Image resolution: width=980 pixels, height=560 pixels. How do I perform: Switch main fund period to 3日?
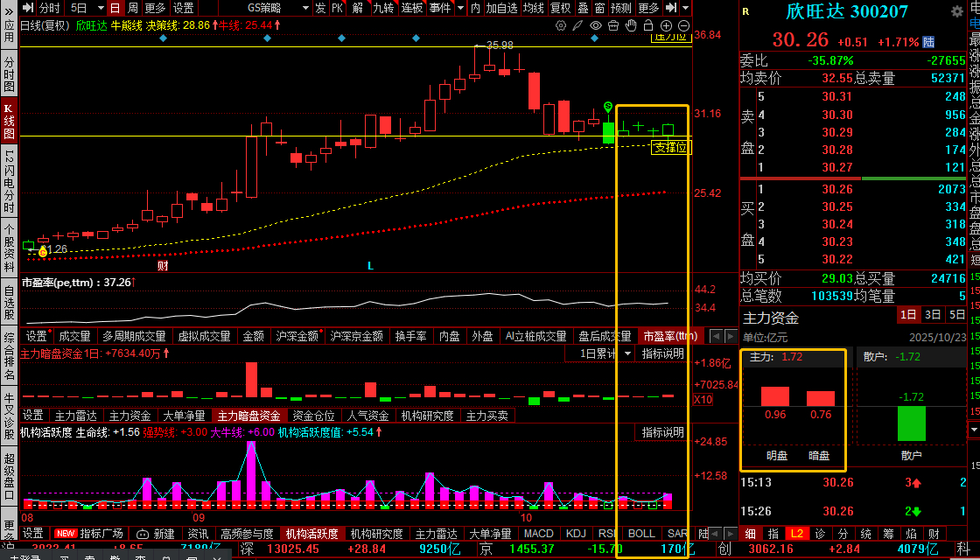pyautogui.click(x=933, y=315)
